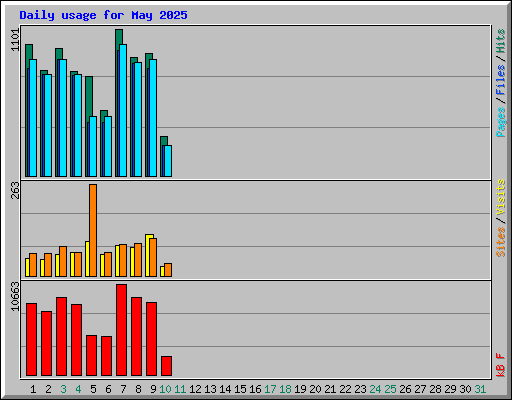Click the cyan pages bar for day 6
This screenshot has height=400, width=512.
tap(108, 146)
